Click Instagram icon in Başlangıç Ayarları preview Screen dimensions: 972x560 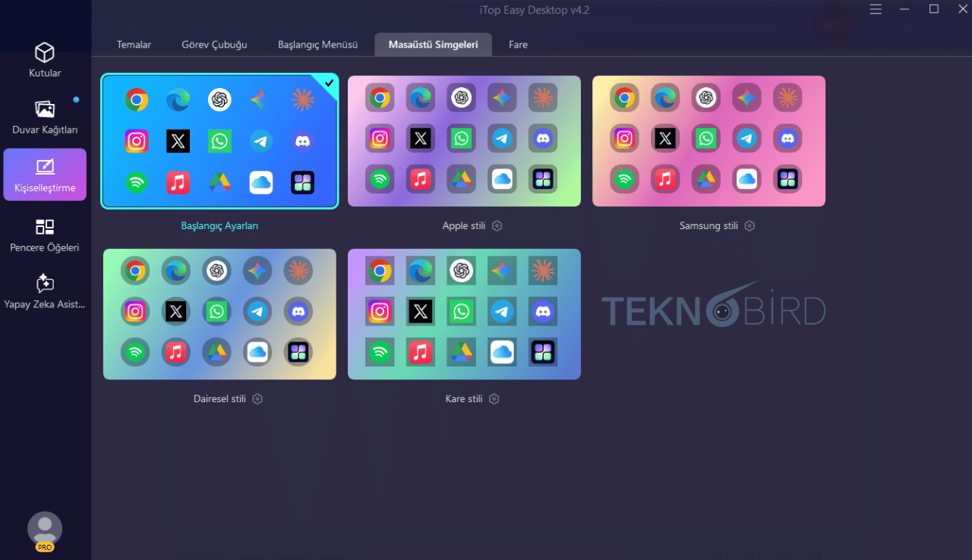coord(137,141)
